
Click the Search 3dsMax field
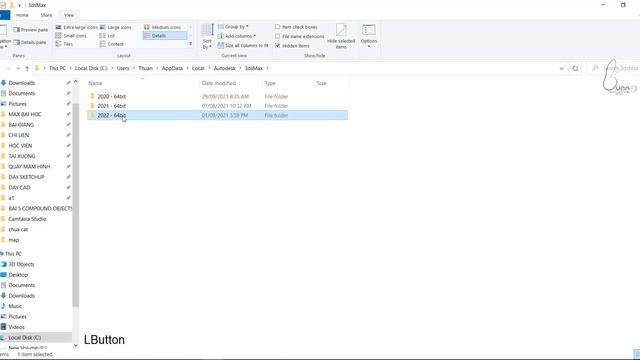(x=614, y=68)
